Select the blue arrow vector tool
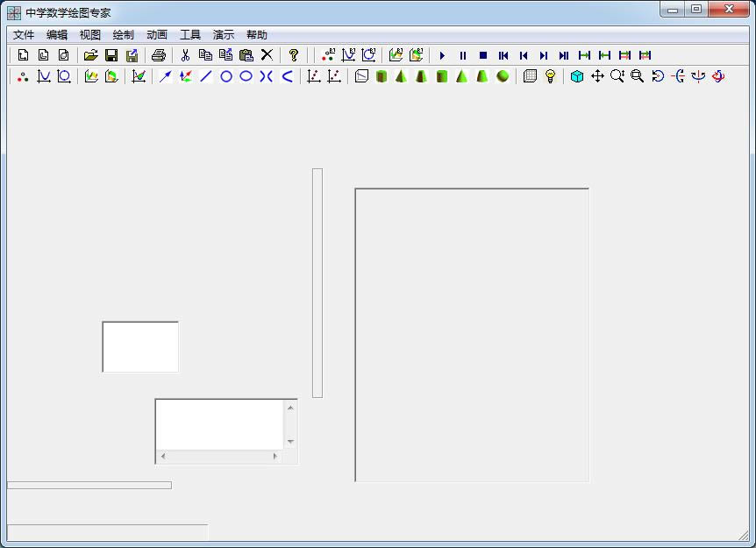 (x=166, y=76)
